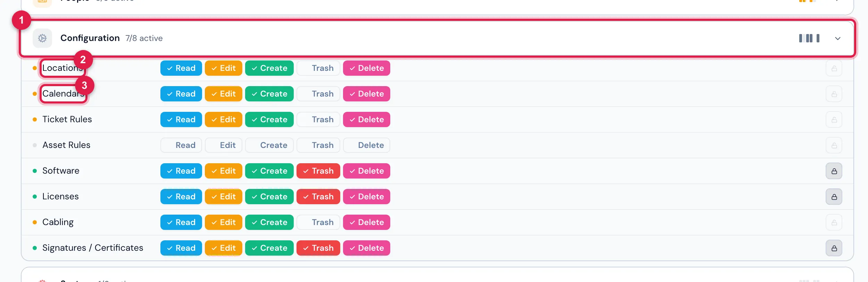The width and height of the screenshot is (868, 282).
Task: Click the Asset Rules row lock icon
Action: 834,146
